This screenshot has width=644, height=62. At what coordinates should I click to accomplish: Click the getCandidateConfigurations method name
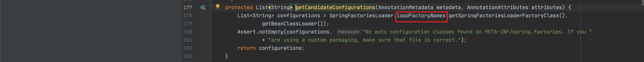coord(335,7)
